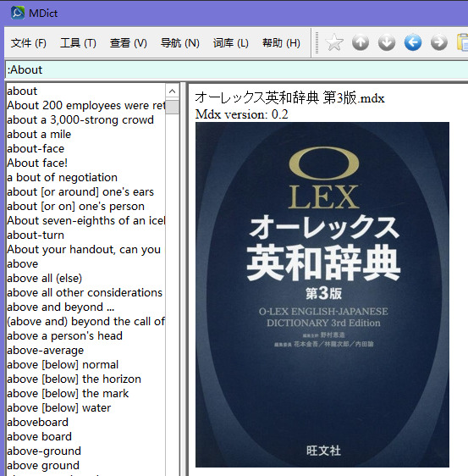Click the word list scrollbar thumb
The width and height of the screenshot is (468, 476).
click(x=173, y=107)
